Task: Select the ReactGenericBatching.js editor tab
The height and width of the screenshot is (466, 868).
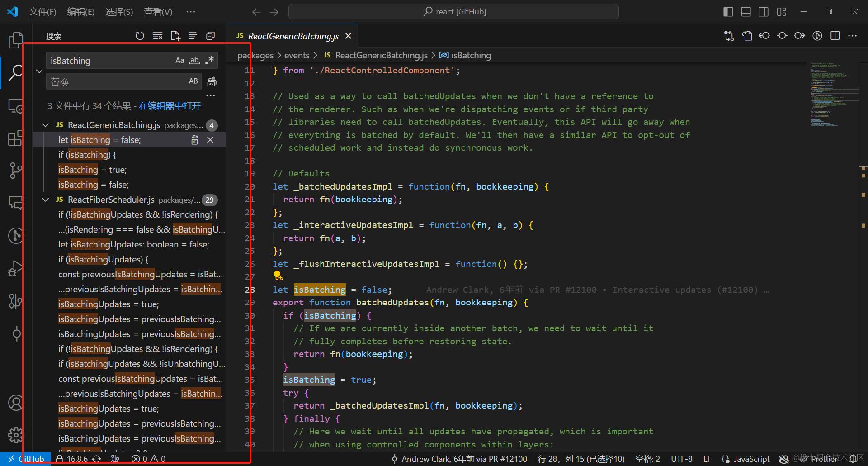Action: (292, 36)
